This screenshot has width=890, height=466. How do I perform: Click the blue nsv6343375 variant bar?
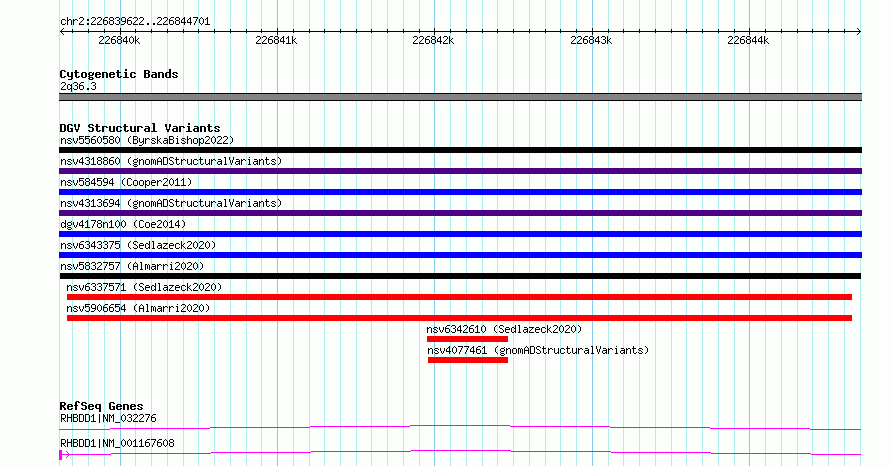point(460,255)
